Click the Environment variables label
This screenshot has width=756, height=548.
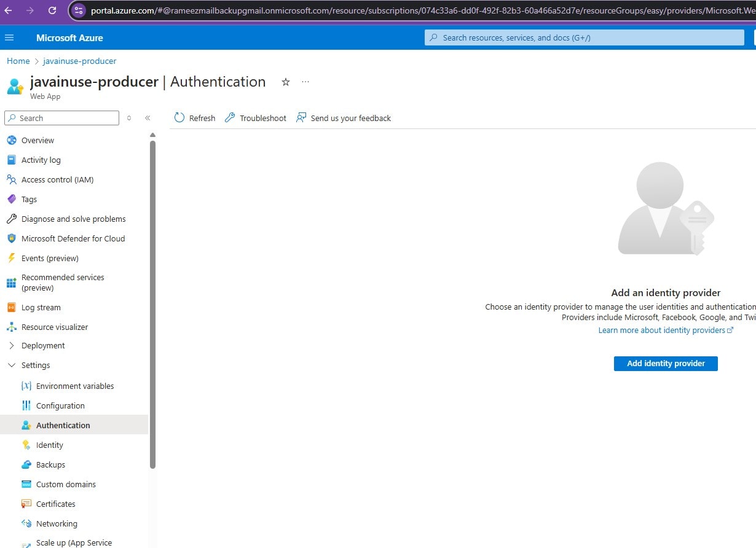(x=75, y=386)
